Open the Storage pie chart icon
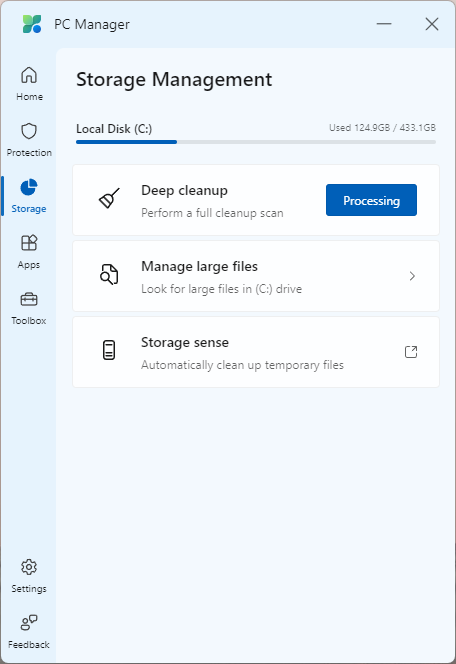 29,187
